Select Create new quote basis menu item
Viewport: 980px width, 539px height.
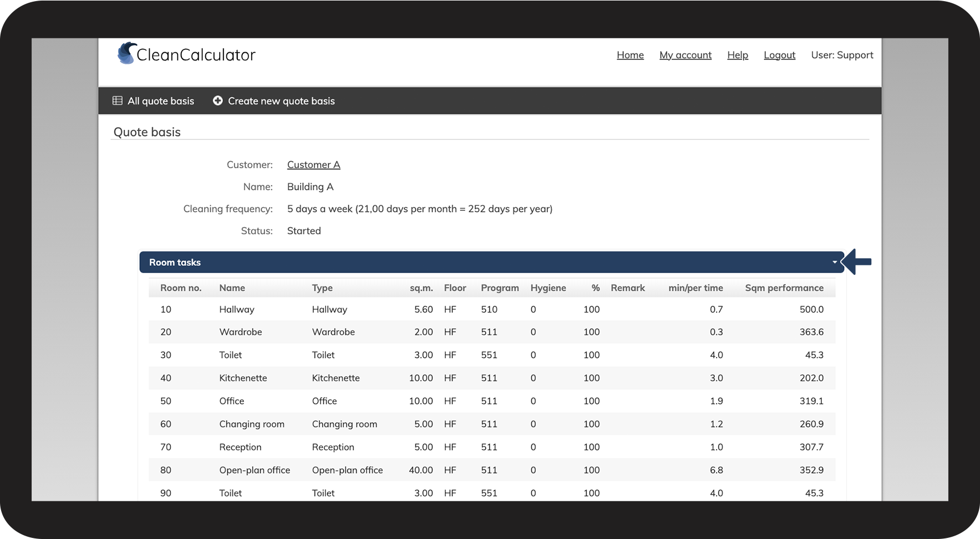(281, 101)
